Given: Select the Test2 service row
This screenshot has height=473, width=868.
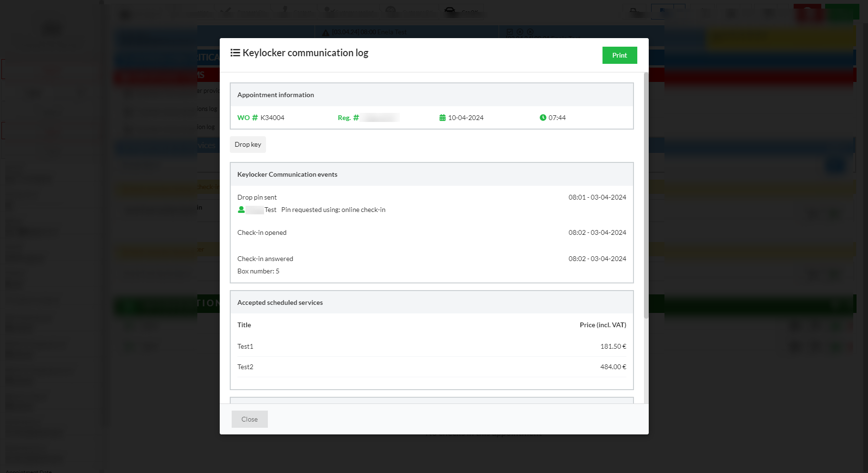Looking at the screenshot, I should tap(431, 367).
